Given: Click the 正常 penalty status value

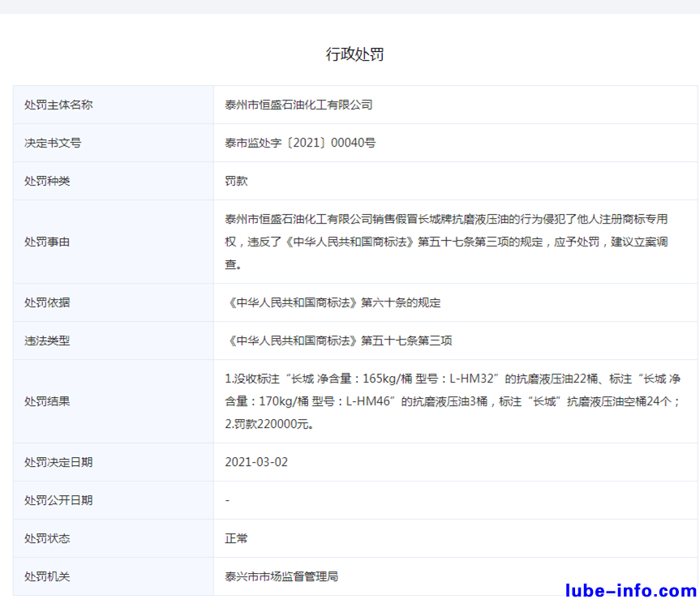Looking at the screenshot, I should coord(236,538).
